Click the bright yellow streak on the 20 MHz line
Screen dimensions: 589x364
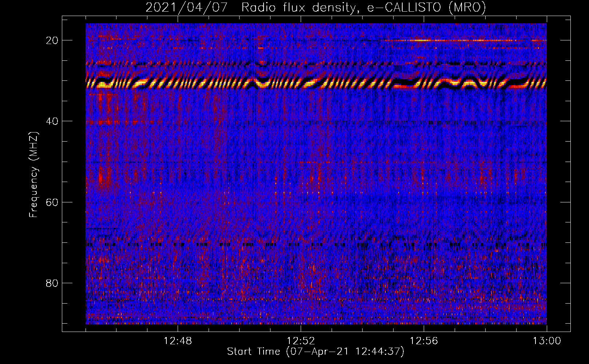pyautogui.click(x=422, y=40)
